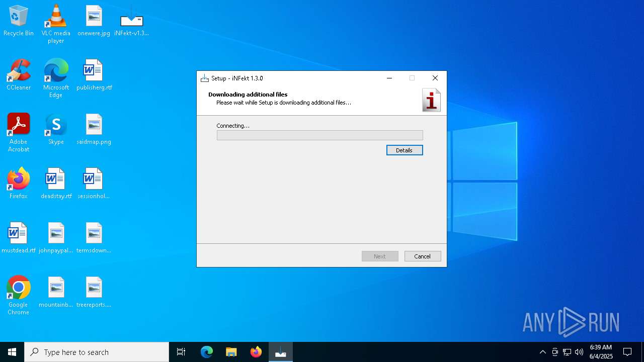The width and height of the screenshot is (644, 362).
Task: Close the iNFekt setup window
Action: point(435,78)
